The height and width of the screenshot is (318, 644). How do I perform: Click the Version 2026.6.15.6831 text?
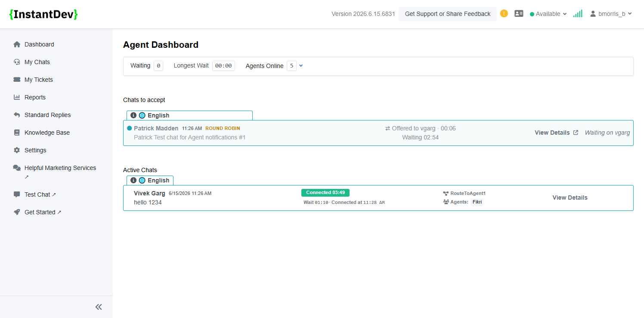click(363, 14)
